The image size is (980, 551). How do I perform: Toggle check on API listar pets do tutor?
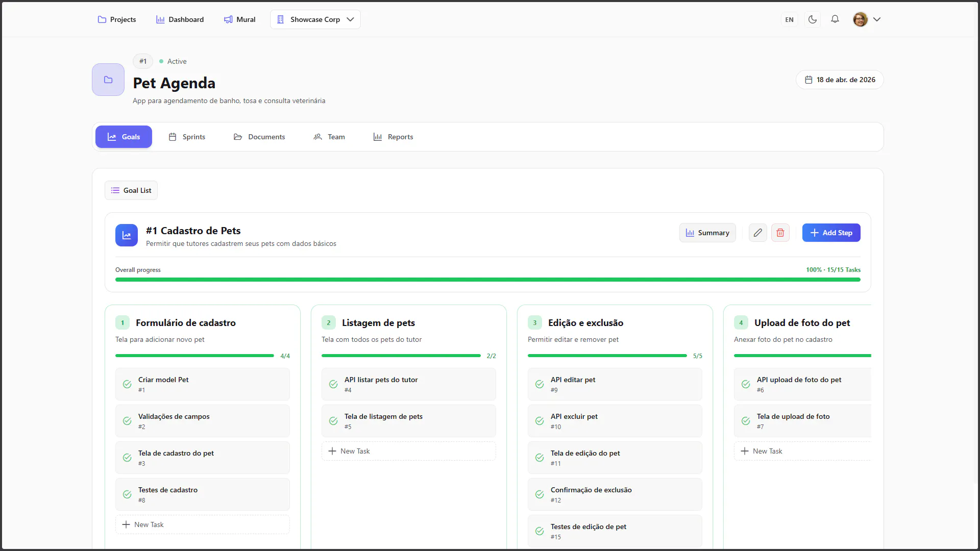[333, 384]
